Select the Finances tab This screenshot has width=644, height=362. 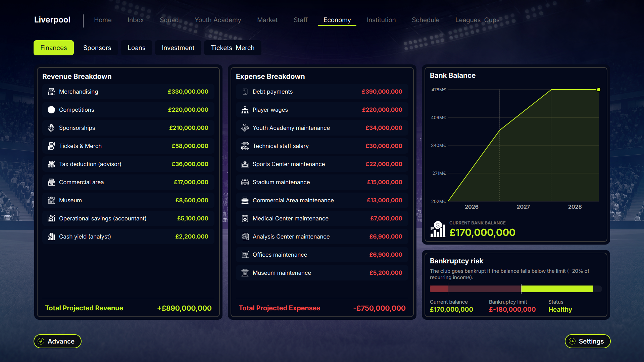tap(54, 48)
